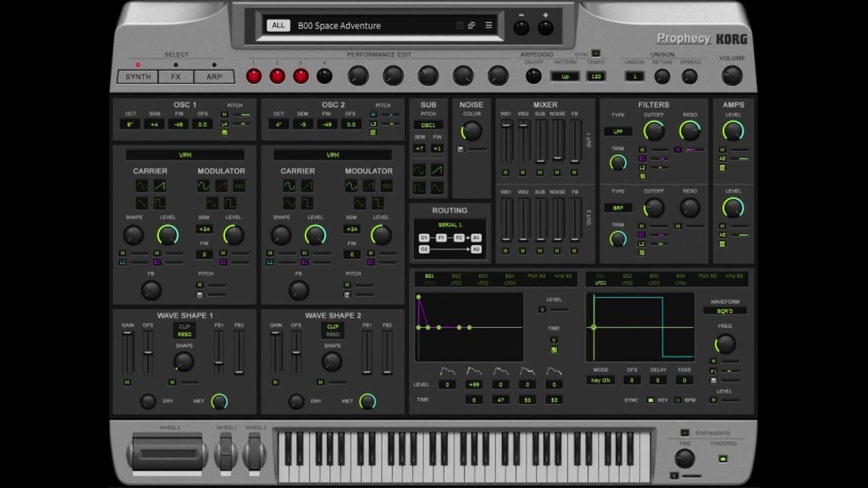Click the master VOLUME knob

point(732,75)
